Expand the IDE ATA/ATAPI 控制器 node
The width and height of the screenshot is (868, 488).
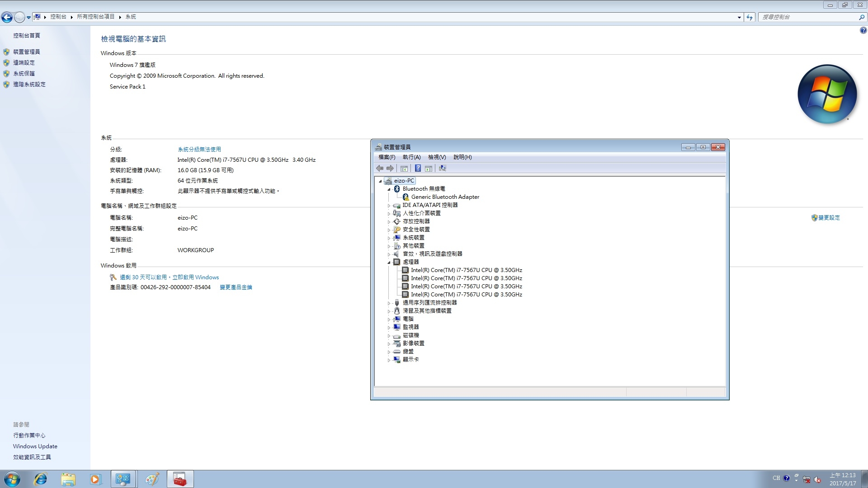tap(389, 206)
